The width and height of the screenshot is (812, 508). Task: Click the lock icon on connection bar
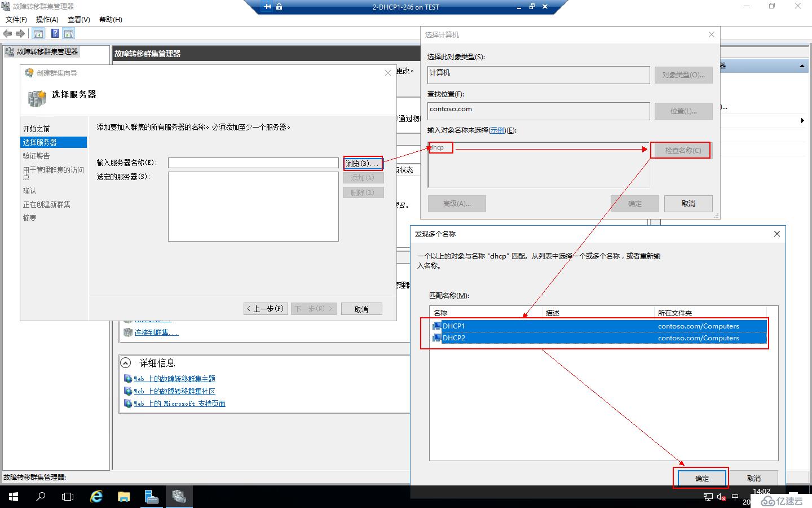[279, 7]
